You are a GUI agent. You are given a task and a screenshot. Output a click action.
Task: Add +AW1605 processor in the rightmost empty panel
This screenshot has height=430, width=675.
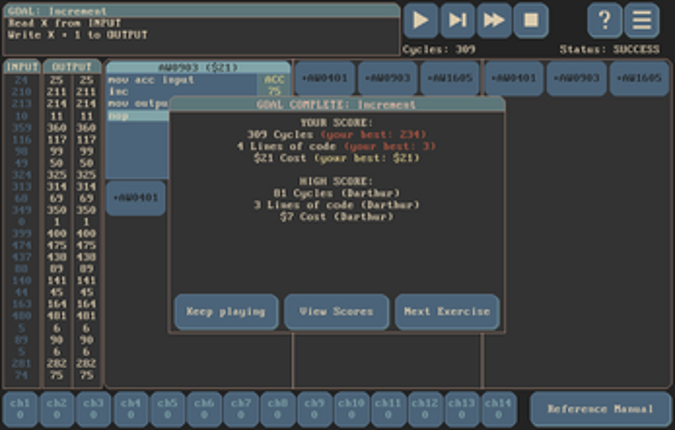coord(639,78)
